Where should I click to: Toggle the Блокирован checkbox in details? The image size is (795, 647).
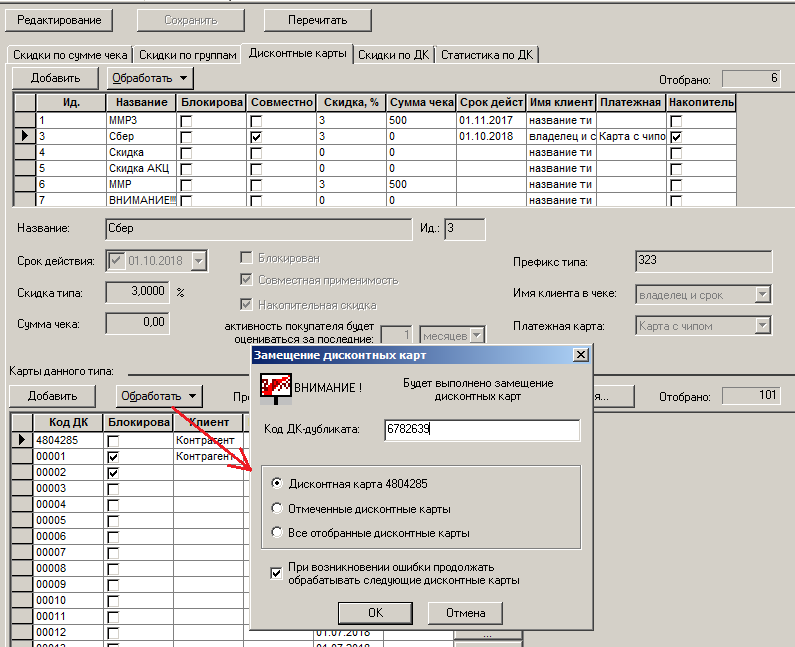pyautogui.click(x=246, y=258)
